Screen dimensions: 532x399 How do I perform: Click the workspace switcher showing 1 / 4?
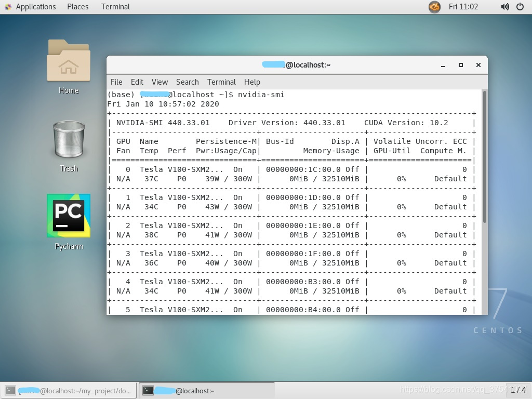pos(518,390)
